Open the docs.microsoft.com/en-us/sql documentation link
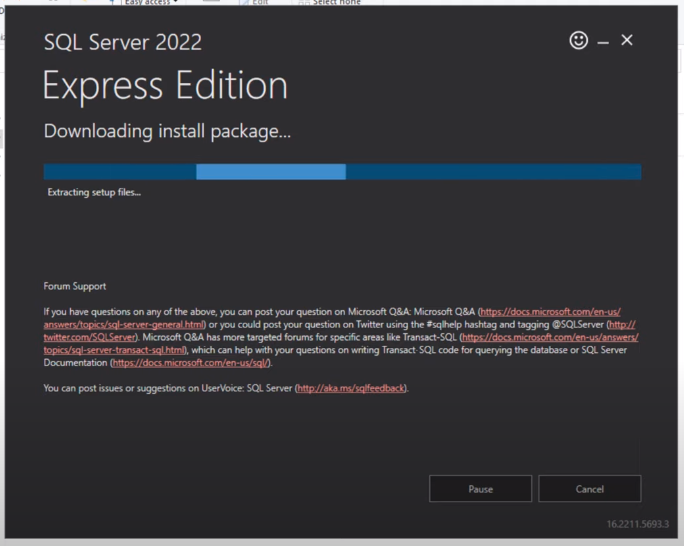Image resolution: width=684 pixels, height=546 pixels. tap(191, 363)
